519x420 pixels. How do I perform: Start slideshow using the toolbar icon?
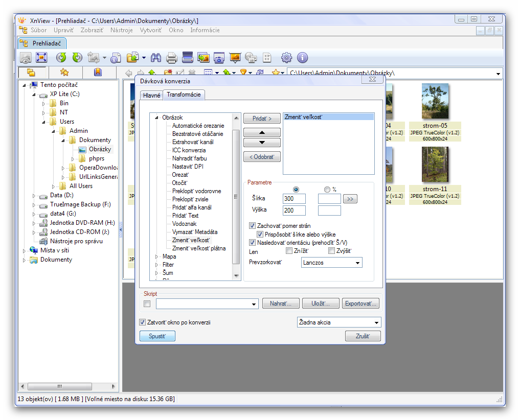click(x=235, y=58)
